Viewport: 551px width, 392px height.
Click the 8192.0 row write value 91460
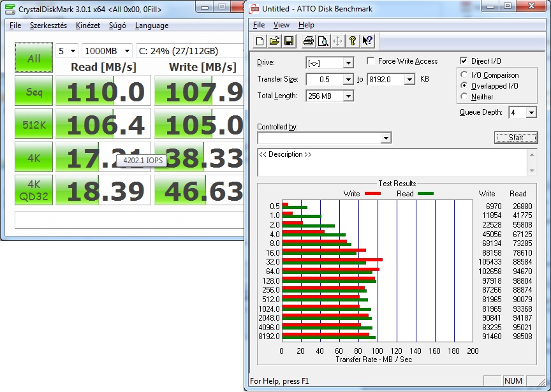(x=492, y=337)
